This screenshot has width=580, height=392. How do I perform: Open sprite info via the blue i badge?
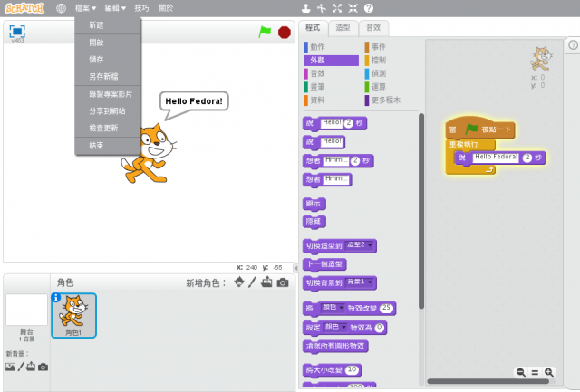point(56,297)
